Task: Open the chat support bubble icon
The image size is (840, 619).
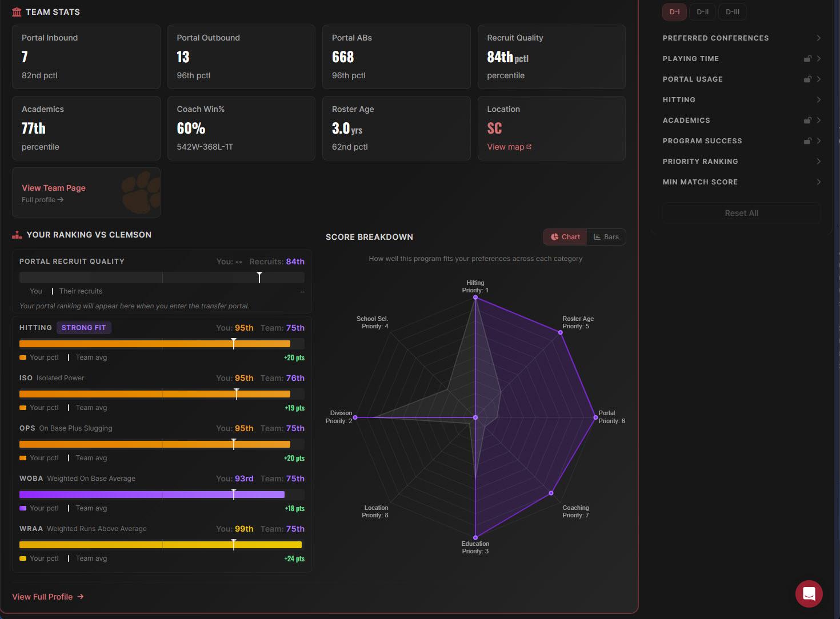Action: tap(809, 593)
